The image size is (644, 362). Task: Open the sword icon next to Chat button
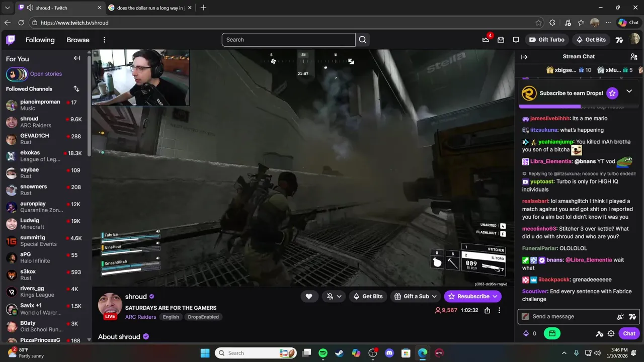599,333
